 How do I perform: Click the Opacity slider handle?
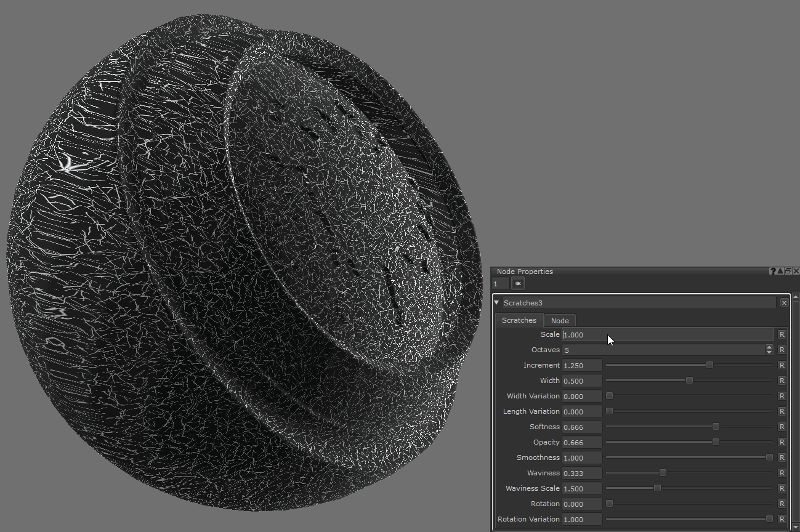pos(715,442)
